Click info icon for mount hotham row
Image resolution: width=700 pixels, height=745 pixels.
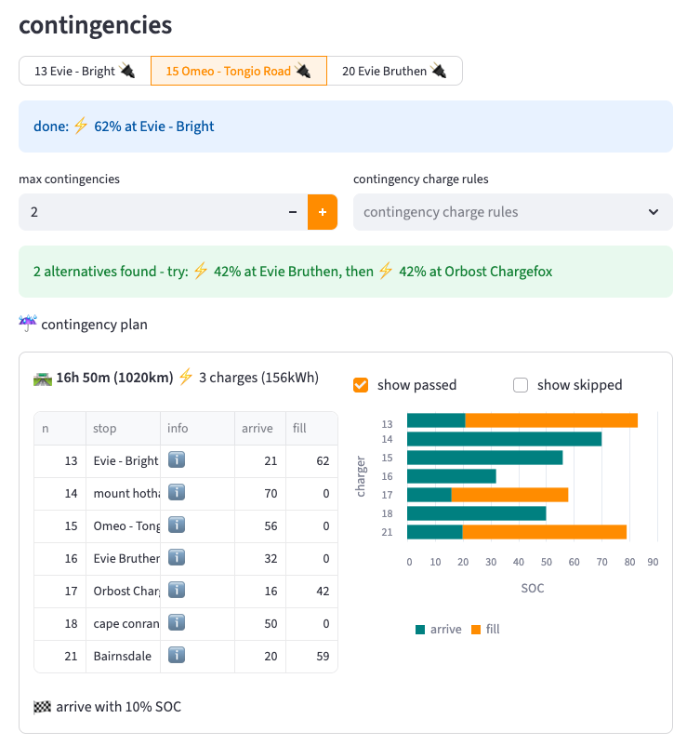[177, 493]
